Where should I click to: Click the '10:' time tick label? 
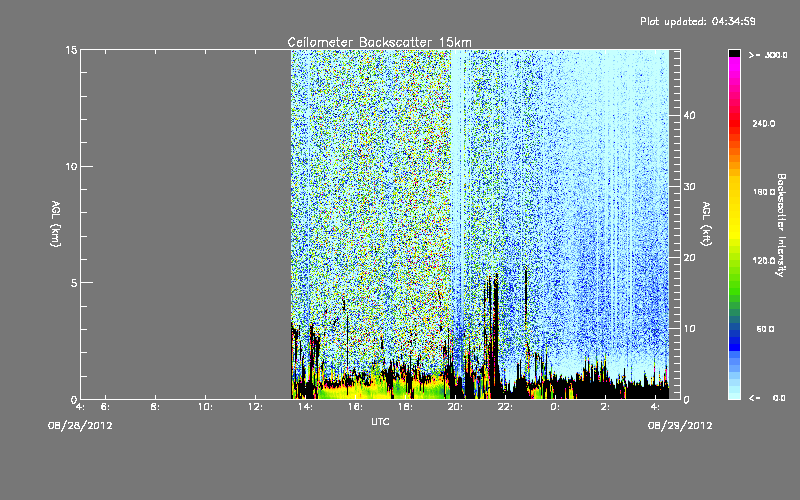(205, 407)
